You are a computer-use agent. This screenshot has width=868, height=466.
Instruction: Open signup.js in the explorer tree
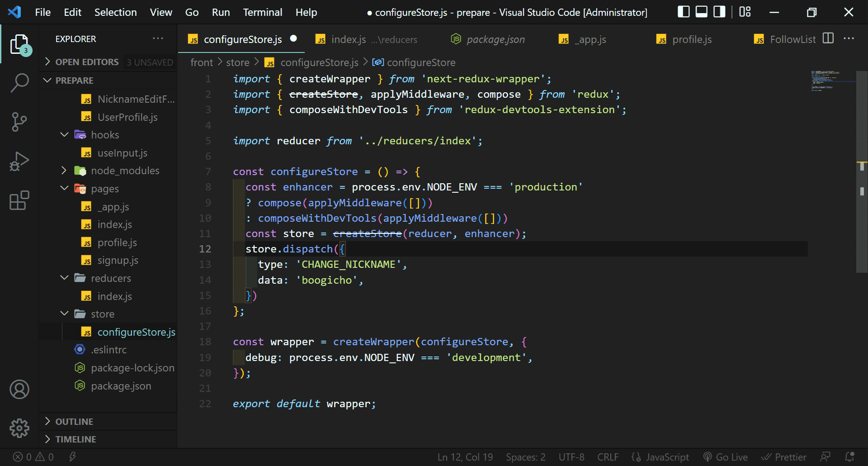click(x=118, y=260)
